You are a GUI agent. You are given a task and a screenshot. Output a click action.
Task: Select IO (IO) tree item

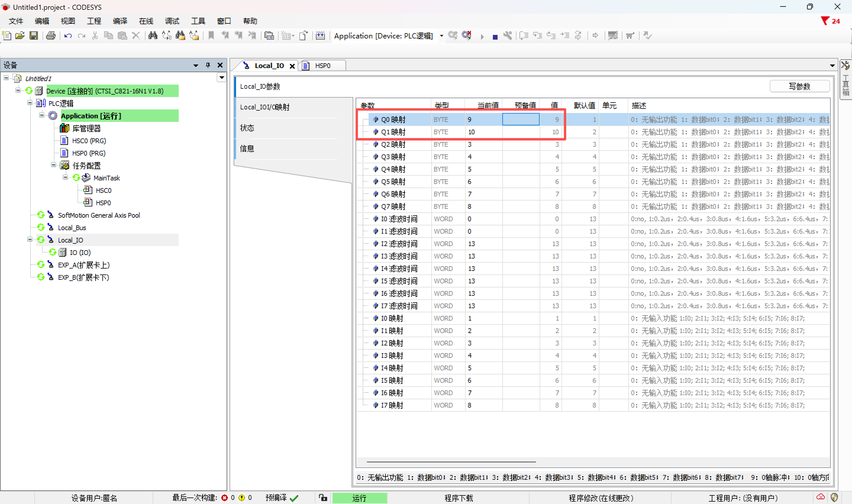80,252
